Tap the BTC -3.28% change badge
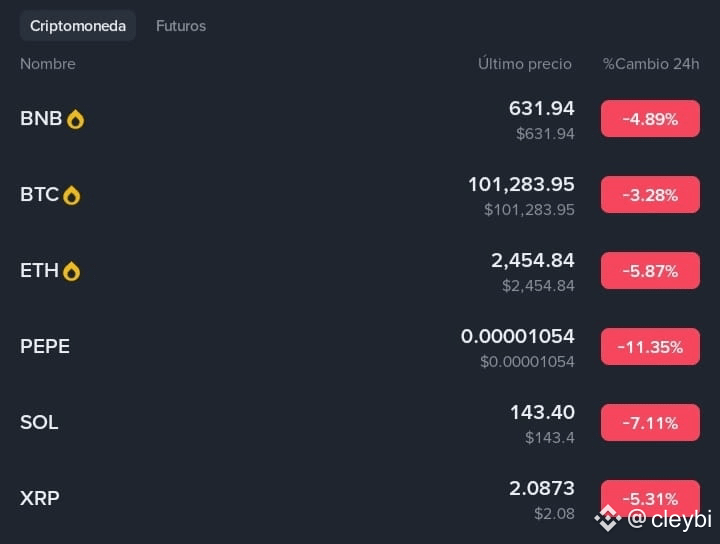This screenshot has width=720, height=544. point(650,195)
